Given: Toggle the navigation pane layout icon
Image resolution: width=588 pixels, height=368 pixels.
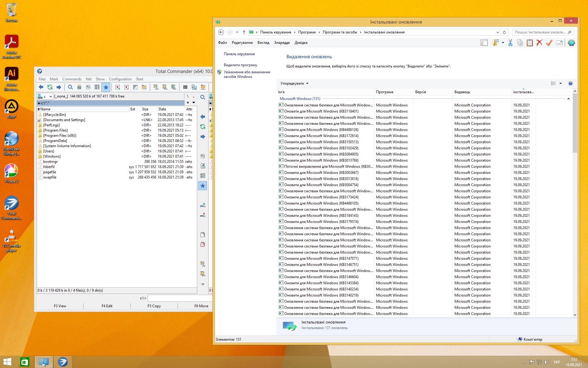Looking at the screenshot, I should [x=484, y=43].
